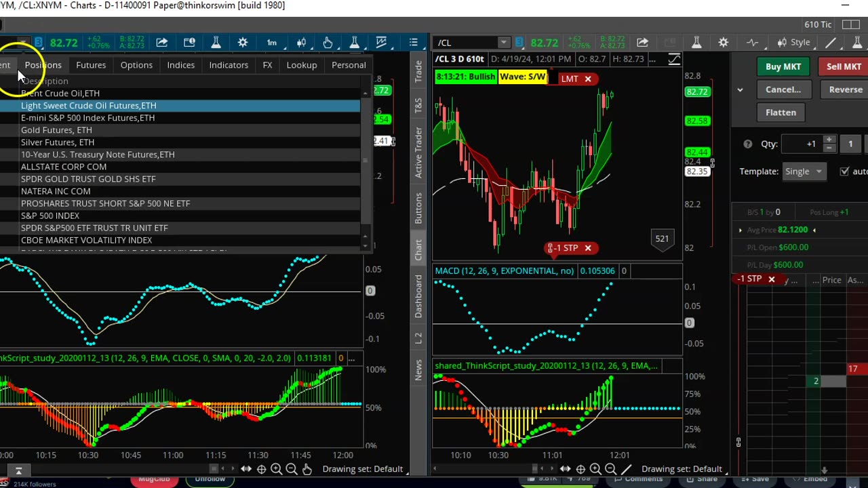Image resolution: width=868 pixels, height=488 pixels.
Task: Select Brent Crude Oil,ETH from the list
Action: (x=180, y=94)
